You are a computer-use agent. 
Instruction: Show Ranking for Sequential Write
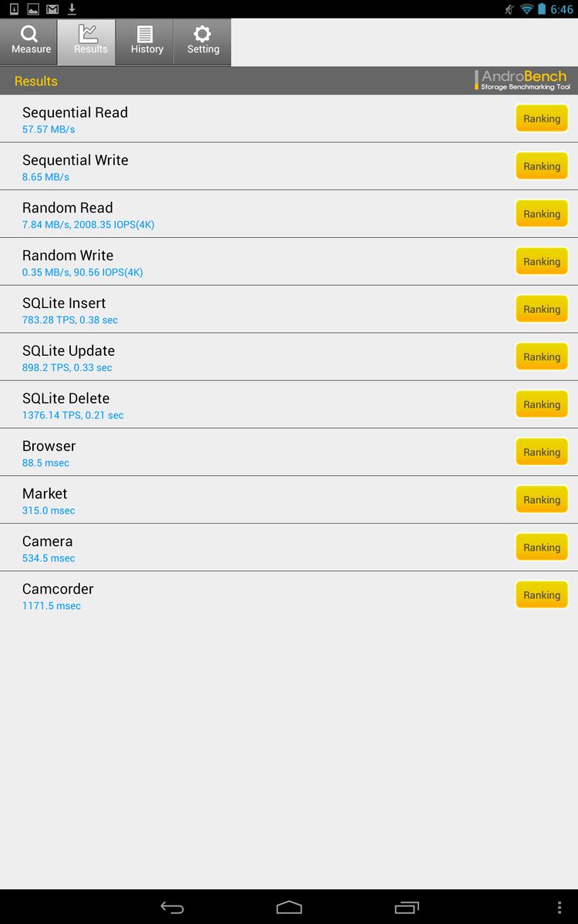pos(541,166)
